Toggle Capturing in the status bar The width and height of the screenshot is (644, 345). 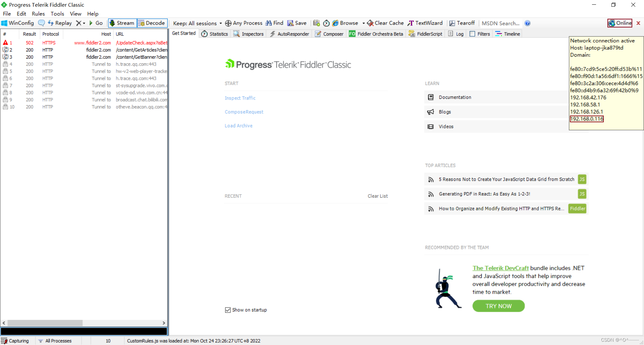point(15,341)
